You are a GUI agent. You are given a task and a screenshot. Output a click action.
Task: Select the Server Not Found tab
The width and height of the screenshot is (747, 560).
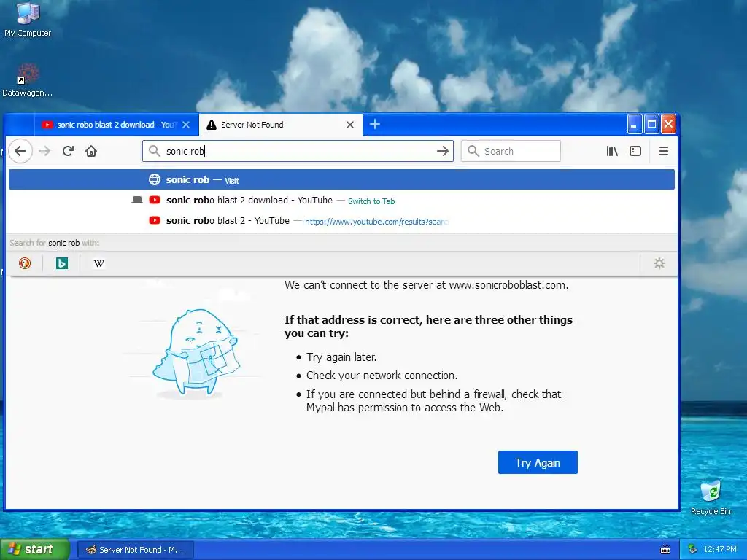click(281, 125)
